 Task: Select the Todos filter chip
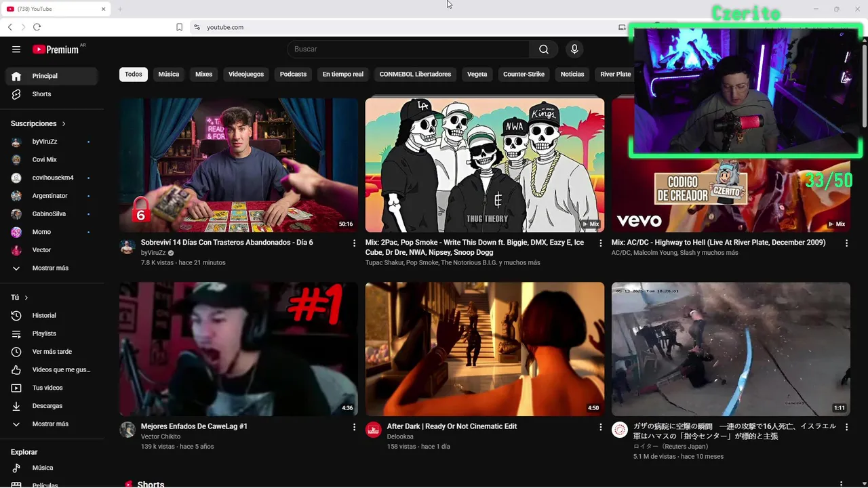134,75
